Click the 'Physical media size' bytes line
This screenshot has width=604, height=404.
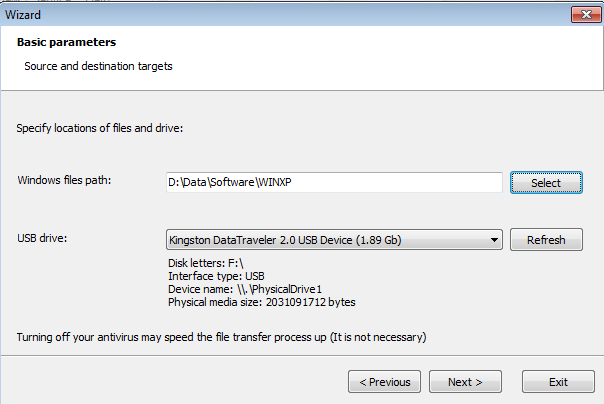point(262,302)
